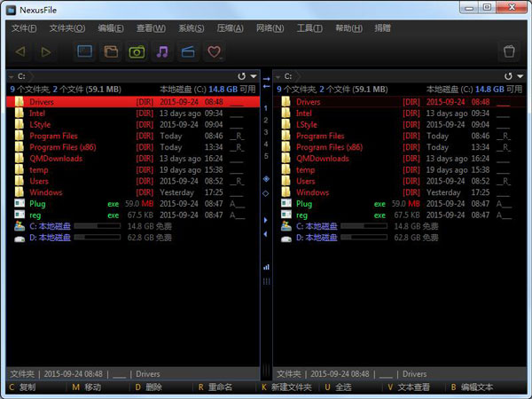Select center bar shortcut number 3
Image resolution: width=532 pixels, height=399 pixels.
tap(266, 132)
